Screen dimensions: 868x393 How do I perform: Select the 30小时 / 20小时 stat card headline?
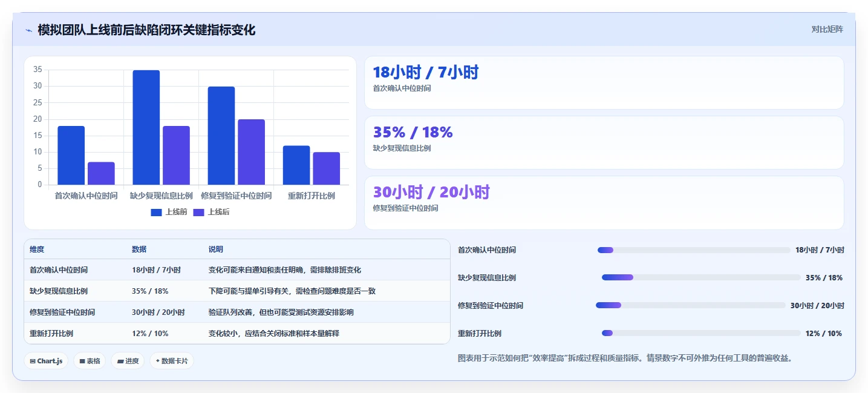[x=431, y=193]
